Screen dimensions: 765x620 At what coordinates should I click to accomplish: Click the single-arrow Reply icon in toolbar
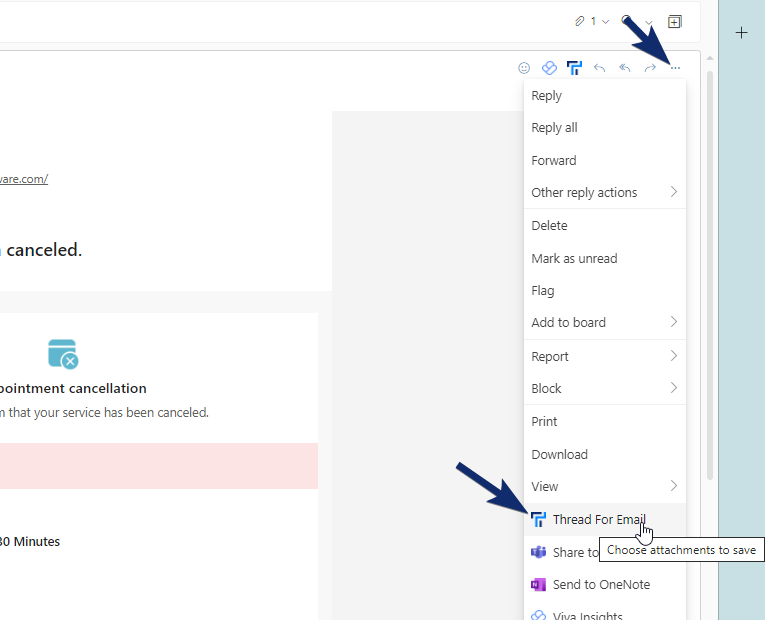[600, 68]
